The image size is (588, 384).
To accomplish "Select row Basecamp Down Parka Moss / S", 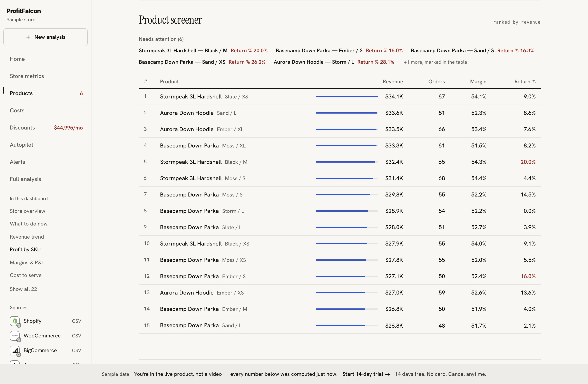I will point(340,195).
